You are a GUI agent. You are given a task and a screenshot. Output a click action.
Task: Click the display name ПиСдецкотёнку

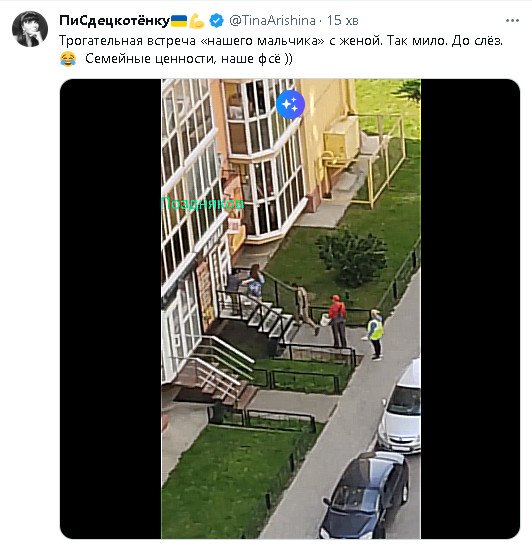[114, 21]
